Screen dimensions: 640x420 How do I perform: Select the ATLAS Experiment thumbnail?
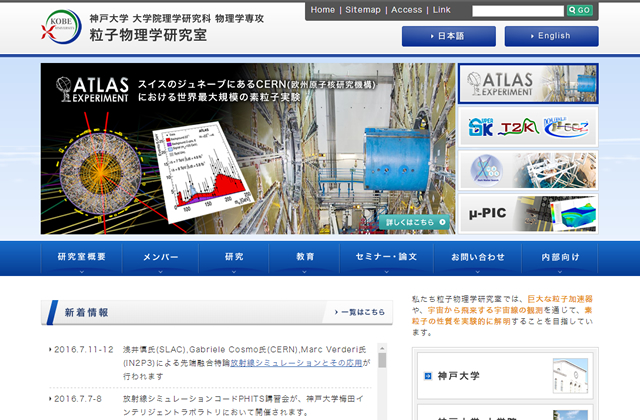[x=528, y=84]
